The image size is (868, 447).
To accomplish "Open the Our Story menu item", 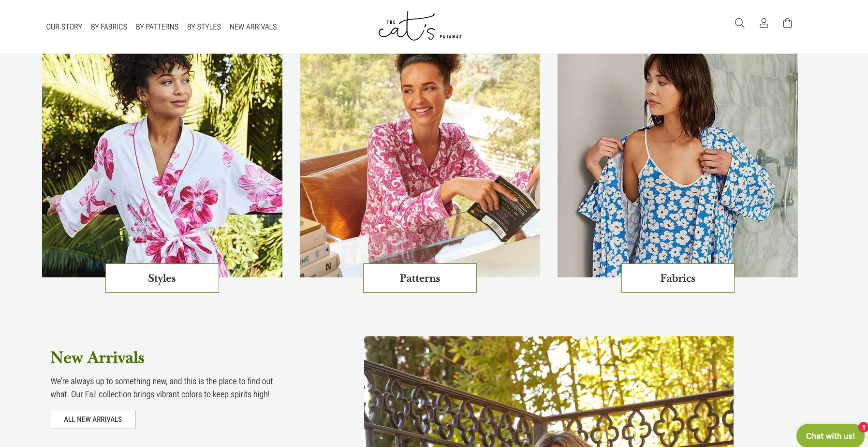I will [64, 27].
